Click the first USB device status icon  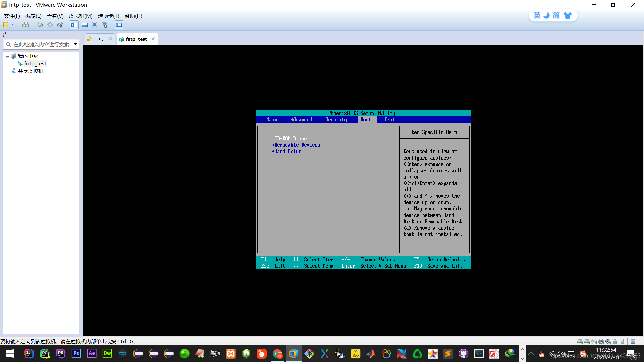[615, 342]
